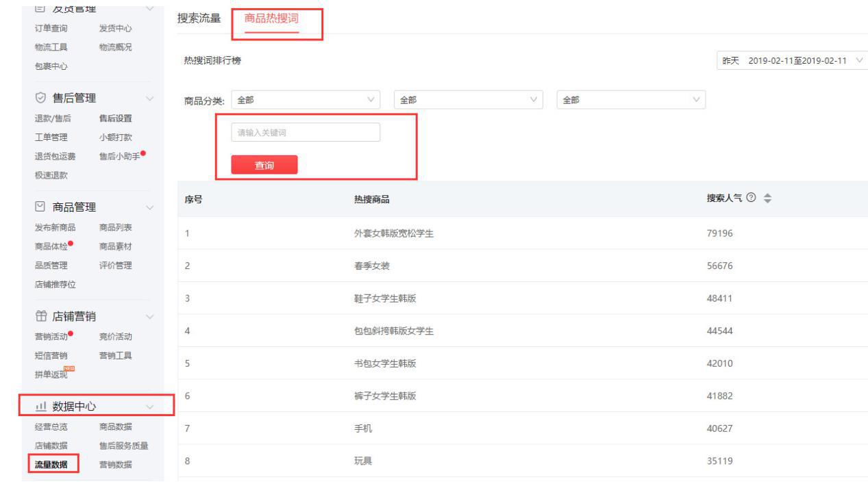Viewport: 868px width, 488px height.
Task: Open the second 商品分类 dropdown
Action: 469,100
